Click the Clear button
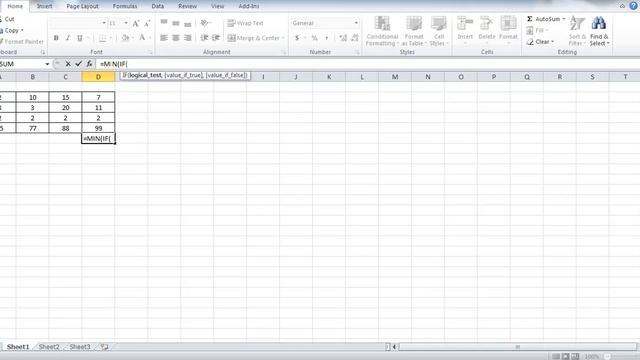640x360 pixels. point(540,42)
